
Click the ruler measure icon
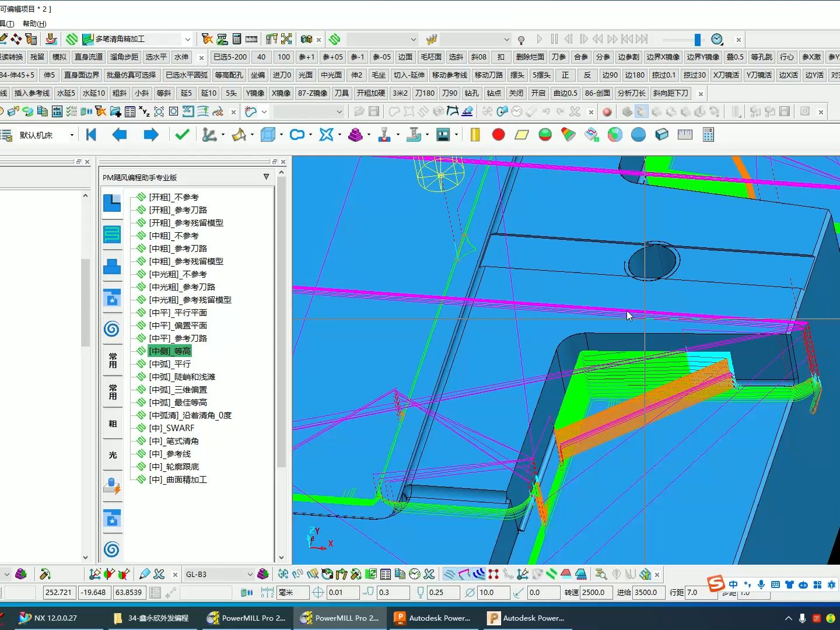click(685, 135)
